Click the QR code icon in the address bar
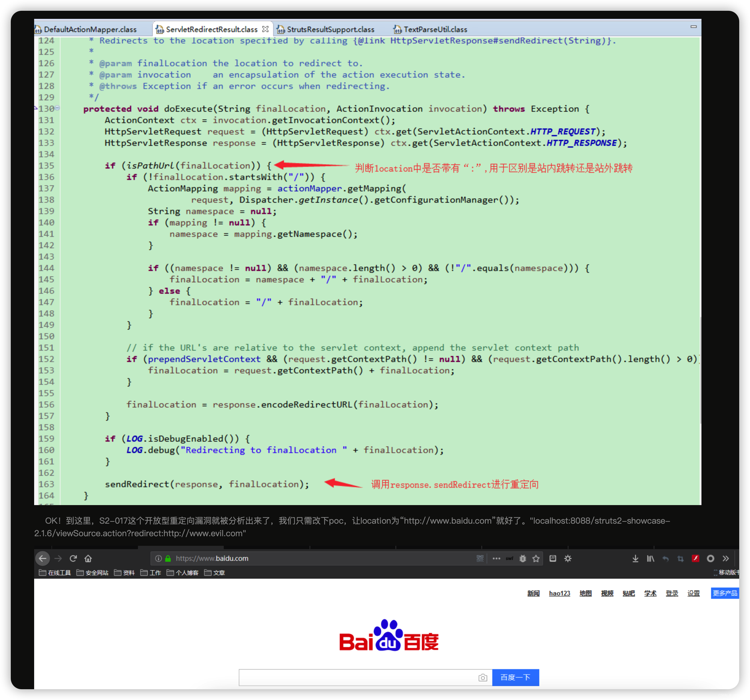 coord(480,558)
